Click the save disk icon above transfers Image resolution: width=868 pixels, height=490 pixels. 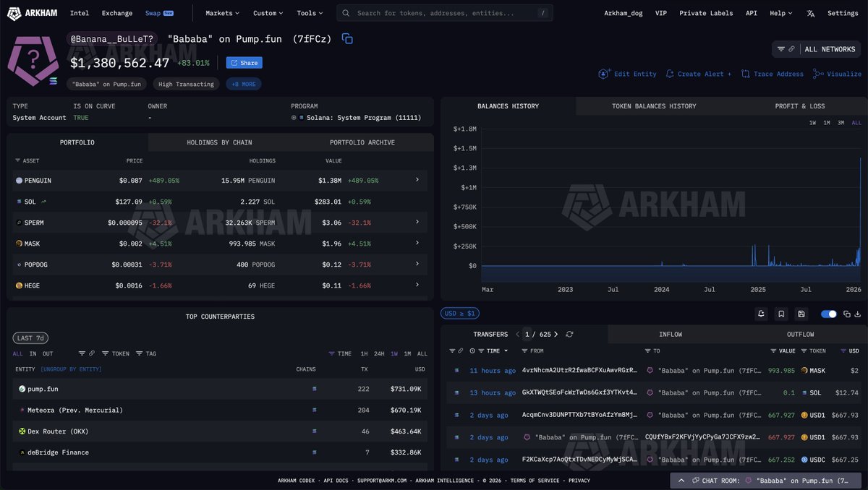point(801,314)
